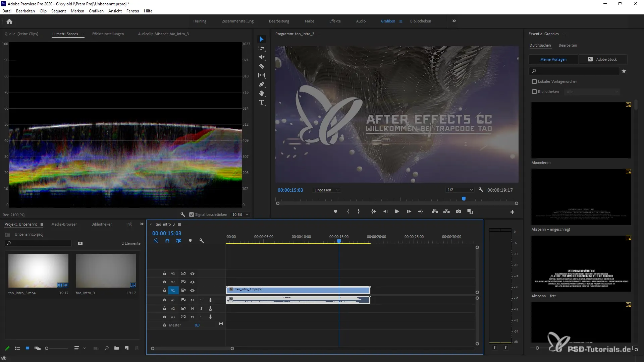Open timeline display settings wrench

click(202, 241)
